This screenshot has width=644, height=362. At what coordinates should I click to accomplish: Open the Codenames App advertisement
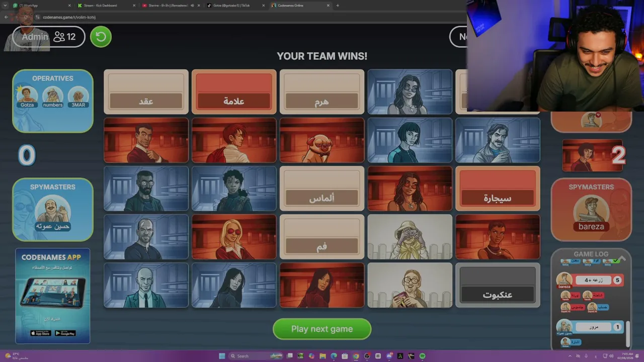52,296
